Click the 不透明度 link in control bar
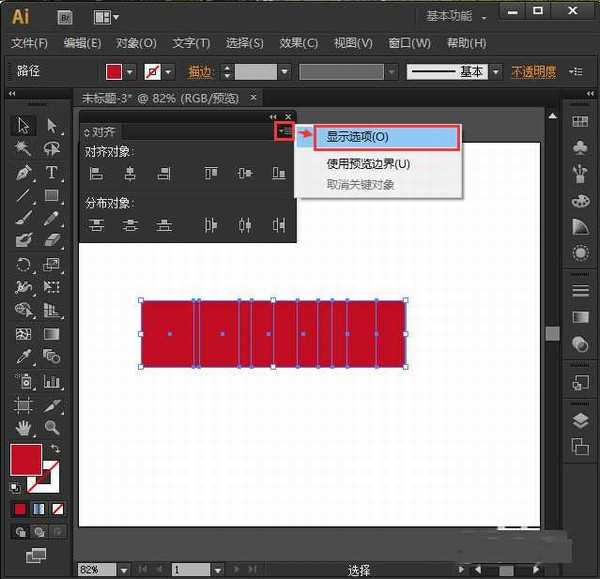Viewport: 600px width, 579px height. [534, 72]
